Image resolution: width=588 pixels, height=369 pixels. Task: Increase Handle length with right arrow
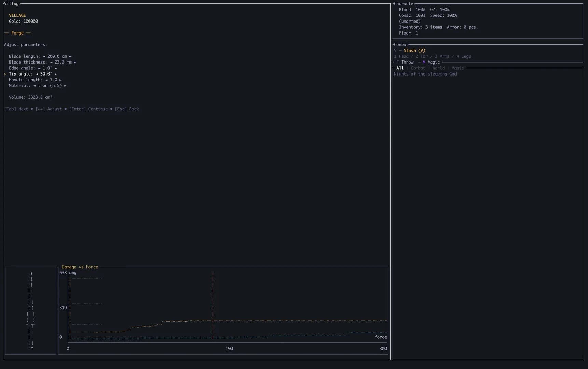click(x=61, y=80)
